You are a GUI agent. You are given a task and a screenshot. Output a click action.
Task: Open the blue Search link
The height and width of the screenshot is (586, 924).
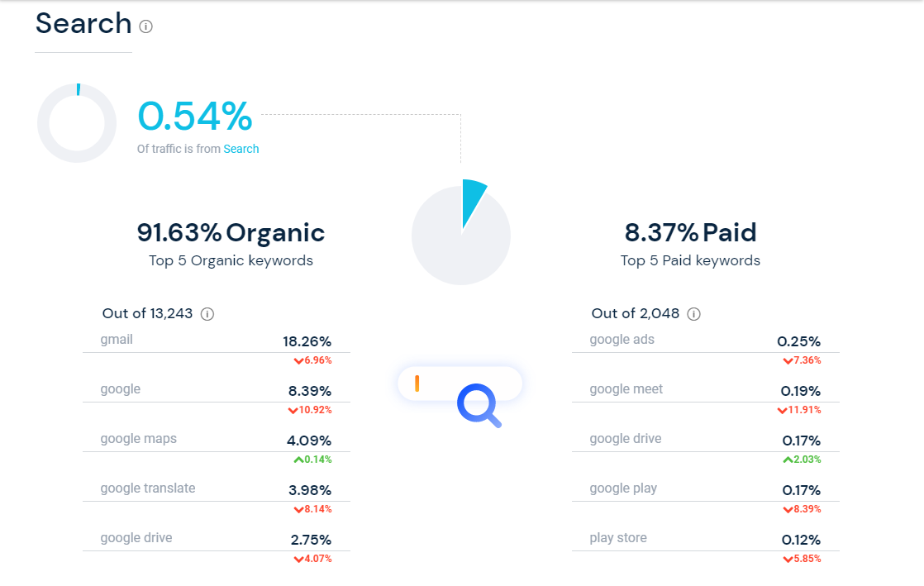tap(241, 150)
